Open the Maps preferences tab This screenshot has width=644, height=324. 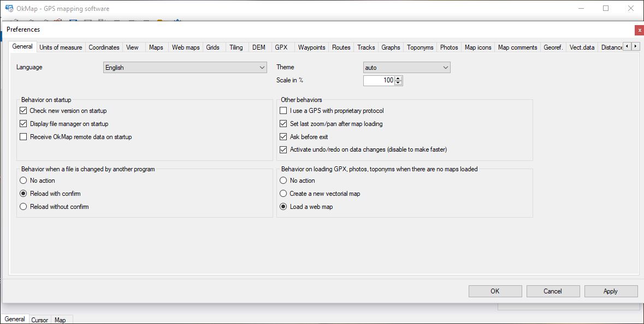(156, 47)
